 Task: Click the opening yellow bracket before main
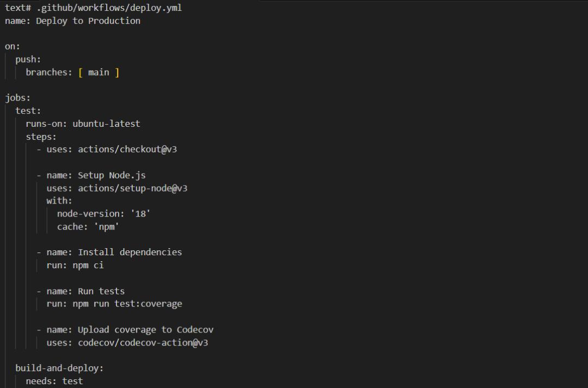pyautogui.click(x=80, y=72)
